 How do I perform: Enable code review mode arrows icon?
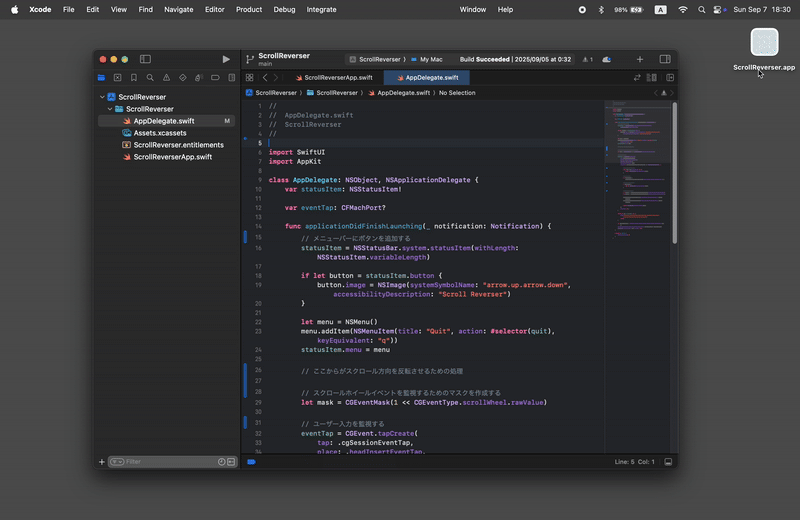tap(637, 78)
